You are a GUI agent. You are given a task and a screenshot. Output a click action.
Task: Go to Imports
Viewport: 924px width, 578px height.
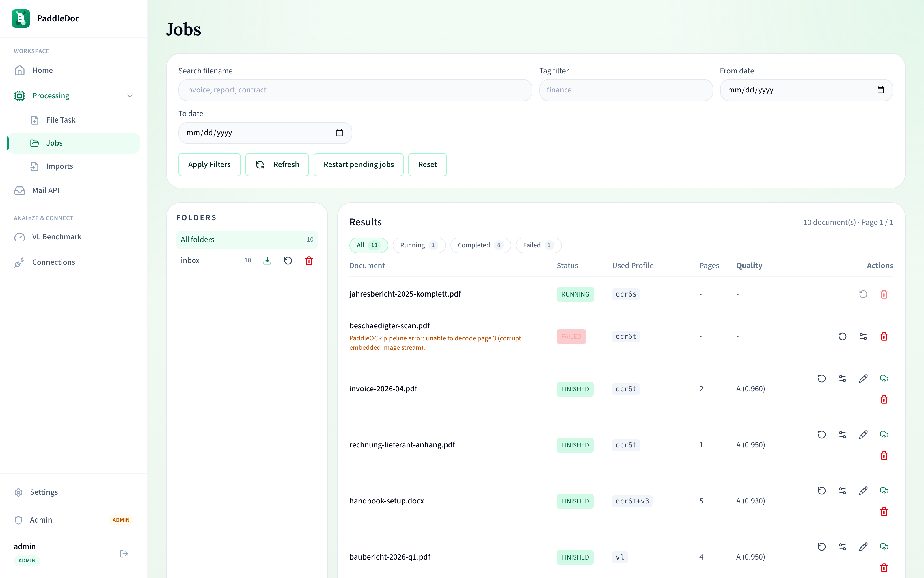tap(74, 166)
